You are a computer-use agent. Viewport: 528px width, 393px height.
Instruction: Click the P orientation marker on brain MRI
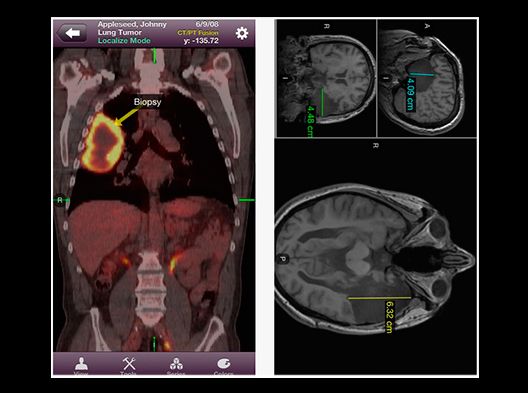[283, 259]
